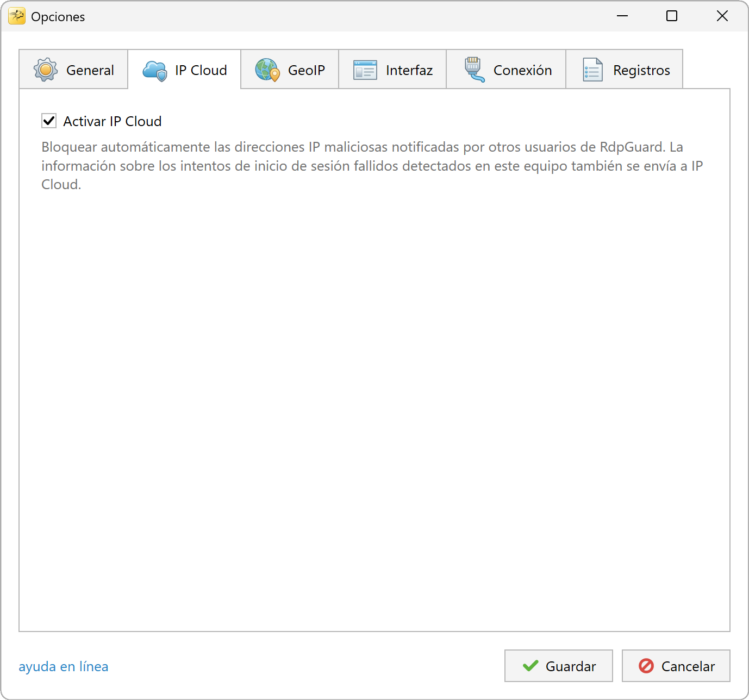Minimize the Opciones window
Image resolution: width=749 pixels, height=700 pixels.
(x=623, y=16)
